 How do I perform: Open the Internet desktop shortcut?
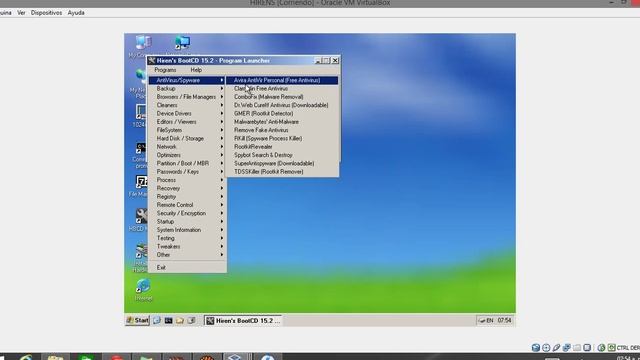143,286
